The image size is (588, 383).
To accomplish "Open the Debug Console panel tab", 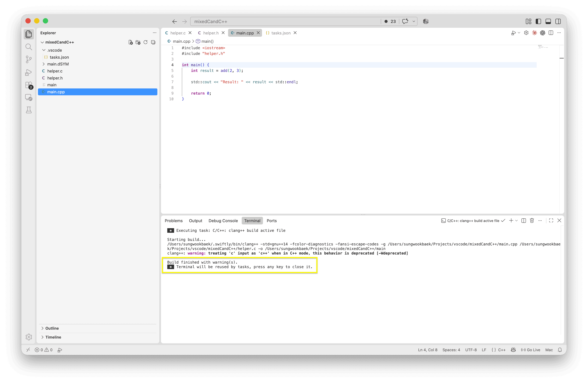I will (223, 221).
